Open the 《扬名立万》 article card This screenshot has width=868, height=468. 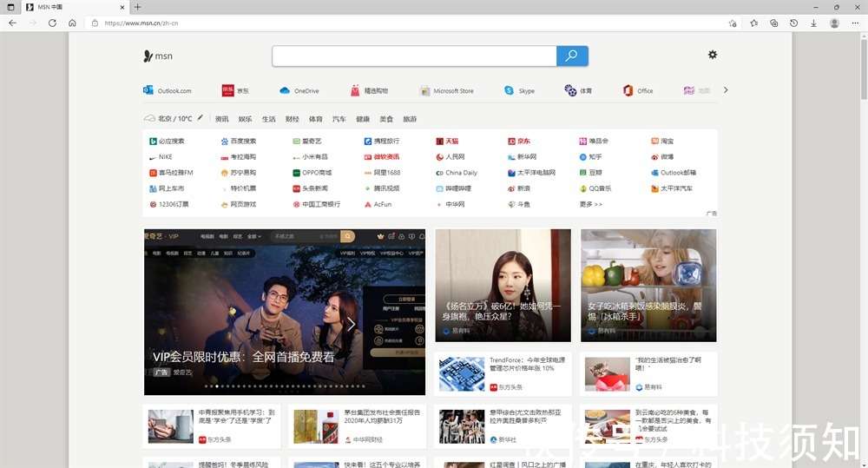coord(503,286)
